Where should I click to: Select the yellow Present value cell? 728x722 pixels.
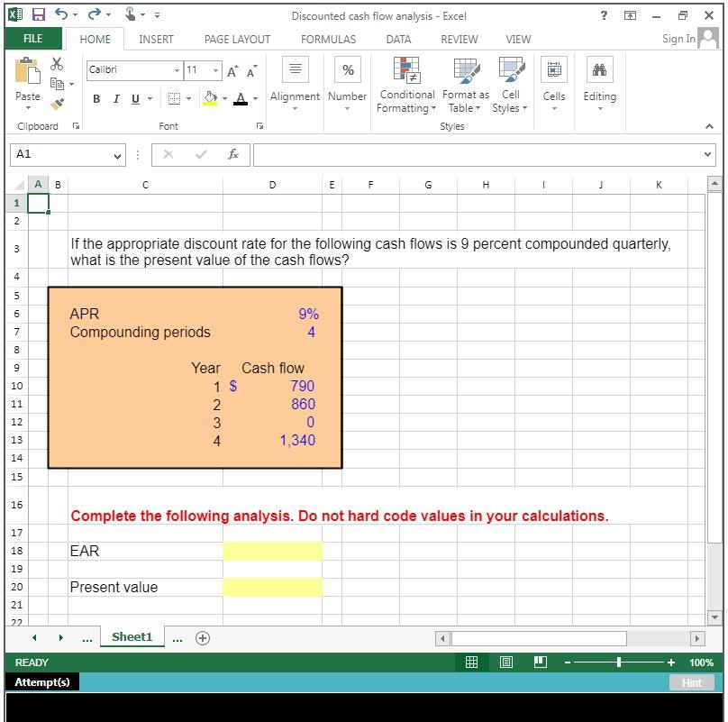272,588
